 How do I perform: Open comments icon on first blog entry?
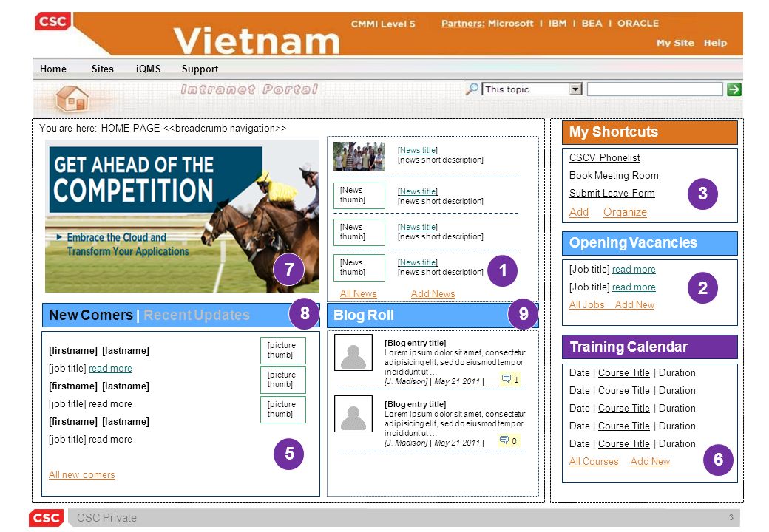pyautogui.click(x=507, y=378)
